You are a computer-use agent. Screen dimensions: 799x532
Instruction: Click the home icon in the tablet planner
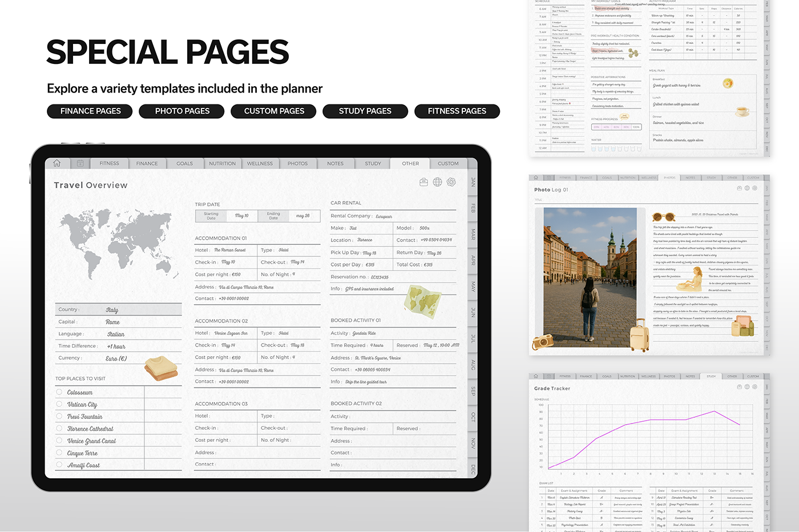tap(57, 163)
